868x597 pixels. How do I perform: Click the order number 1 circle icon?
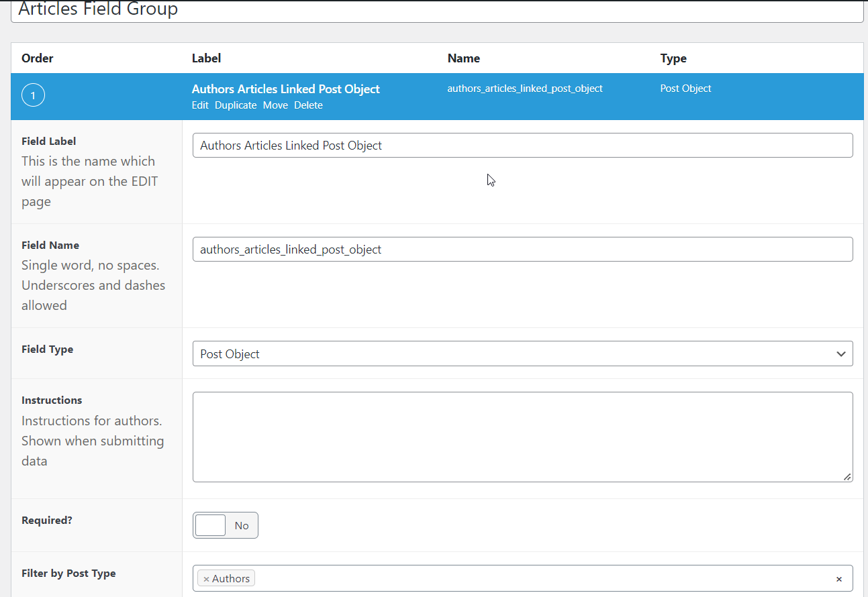pyautogui.click(x=33, y=96)
